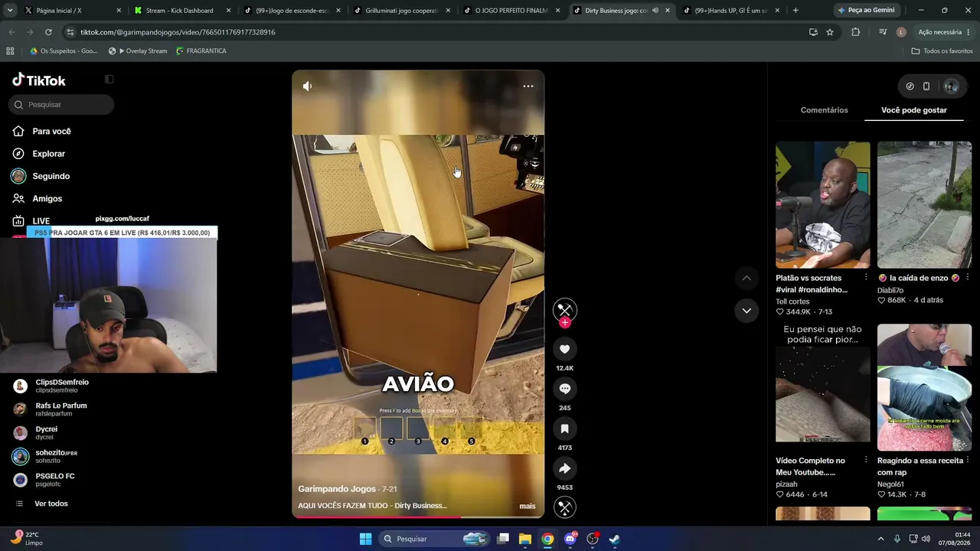Open Discord from the taskbar
Image resolution: width=980 pixels, height=551 pixels.
click(570, 539)
